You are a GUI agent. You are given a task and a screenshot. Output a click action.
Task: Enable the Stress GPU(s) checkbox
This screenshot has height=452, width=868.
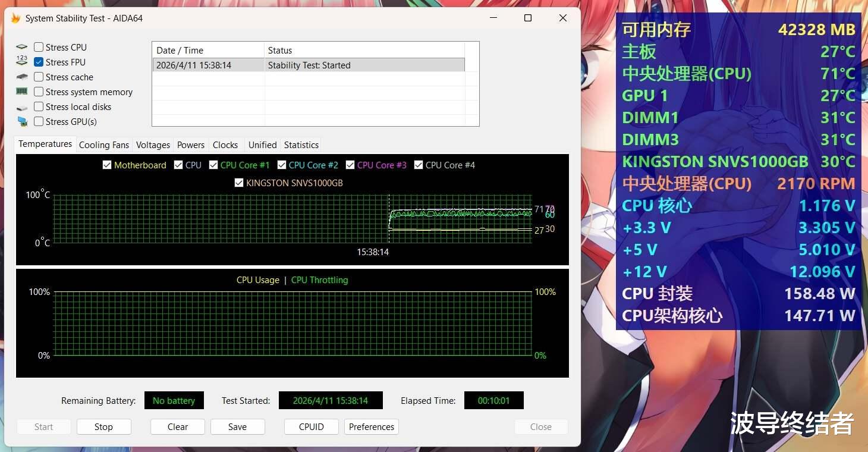pyautogui.click(x=39, y=121)
